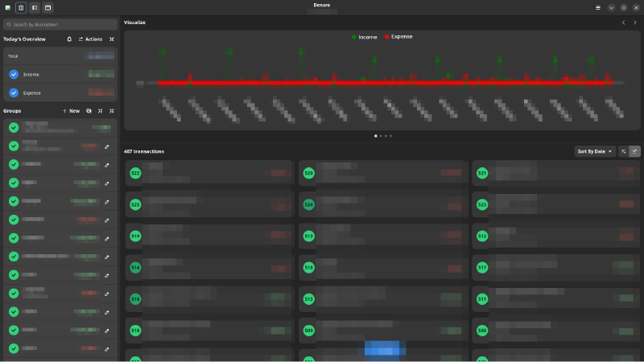Viewport: 644px width, 362px height.
Task: Click the leftmost app icon in the header bar
Action: (x=8, y=7)
